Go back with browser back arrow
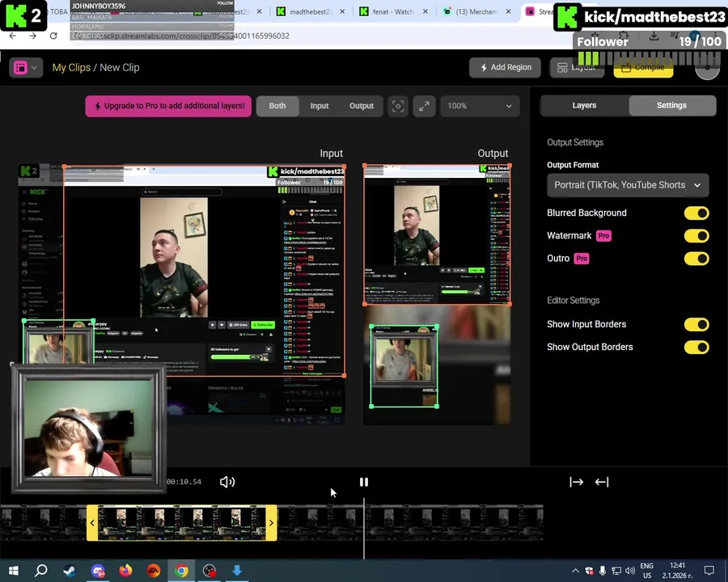The image size is (728, 582). tap(12, 36)
